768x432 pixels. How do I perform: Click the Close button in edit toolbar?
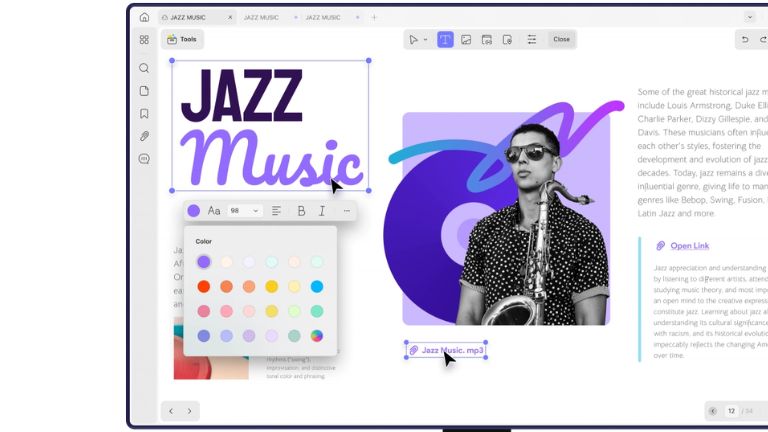[x=561, y=39]
